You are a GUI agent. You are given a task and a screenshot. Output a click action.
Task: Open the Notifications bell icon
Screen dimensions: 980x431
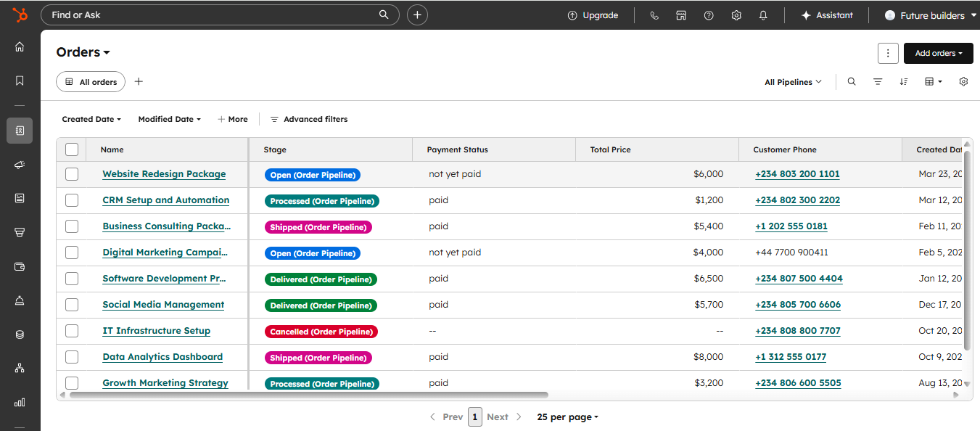pyautogui.click(x=763, y=15)
